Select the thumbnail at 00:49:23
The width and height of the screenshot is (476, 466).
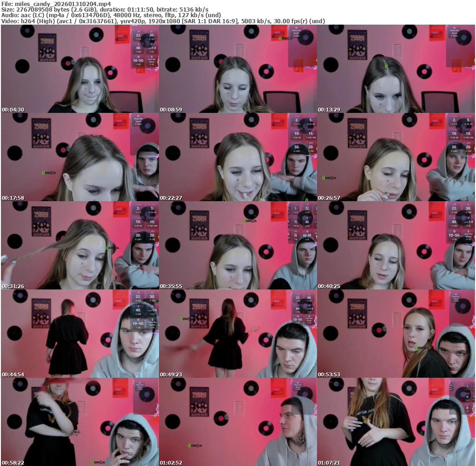[x=238, y=334]
